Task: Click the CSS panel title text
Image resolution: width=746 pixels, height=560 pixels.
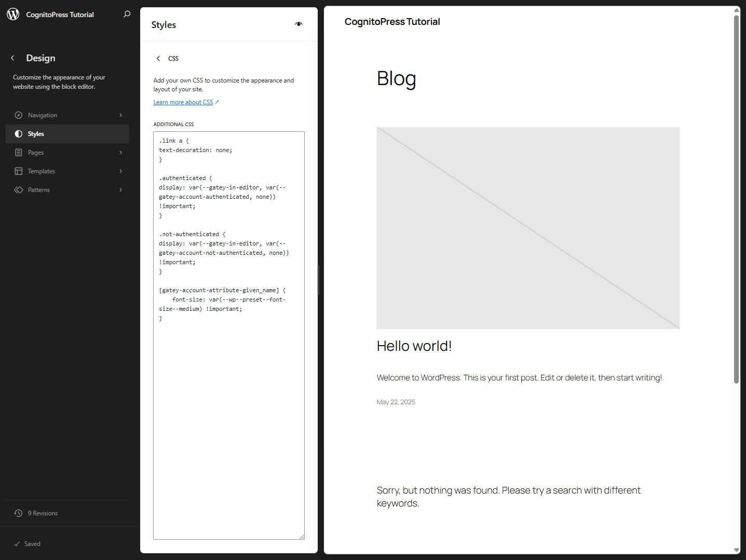Action: click(x=173, y=59)
